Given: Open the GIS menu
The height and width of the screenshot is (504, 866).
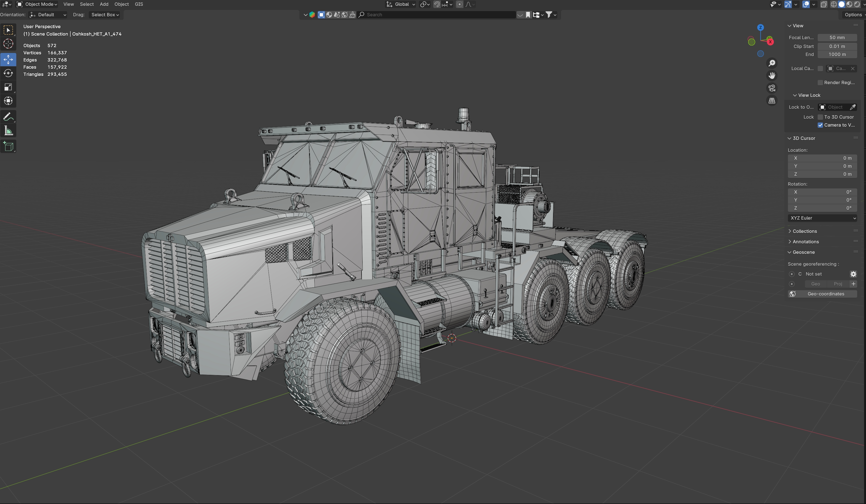Looking at the screenshot, I should point(139,4).
